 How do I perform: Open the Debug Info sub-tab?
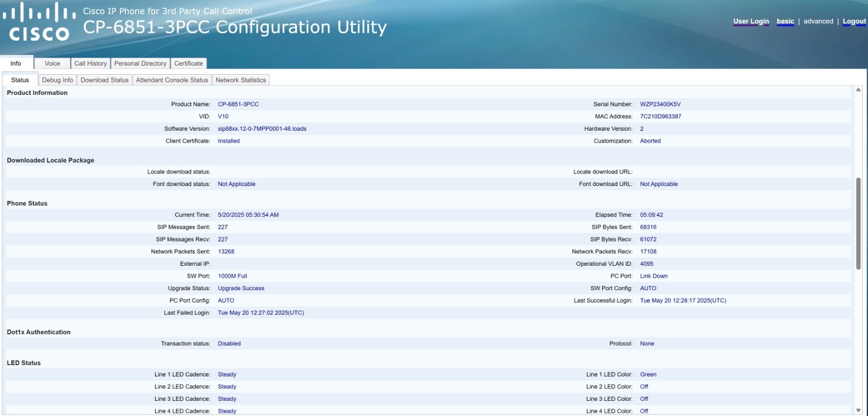point(58,80)
